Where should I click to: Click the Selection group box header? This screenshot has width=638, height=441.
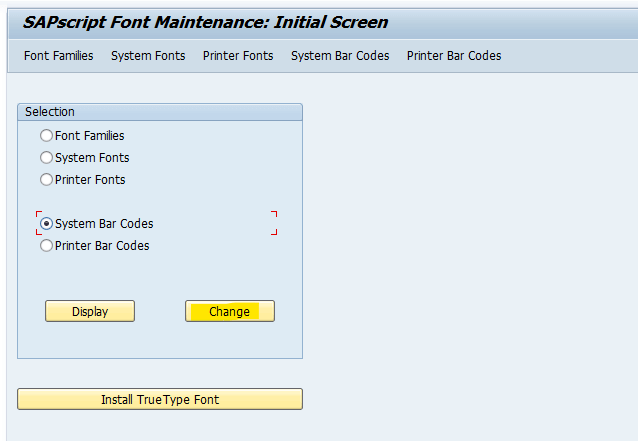pos(160,112)
